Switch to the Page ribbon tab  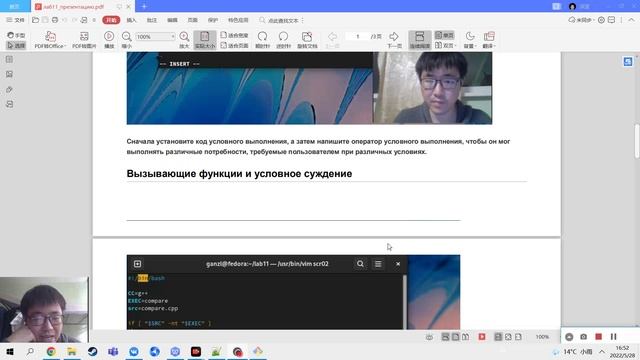pyautogui.click(x=193, y=20)
